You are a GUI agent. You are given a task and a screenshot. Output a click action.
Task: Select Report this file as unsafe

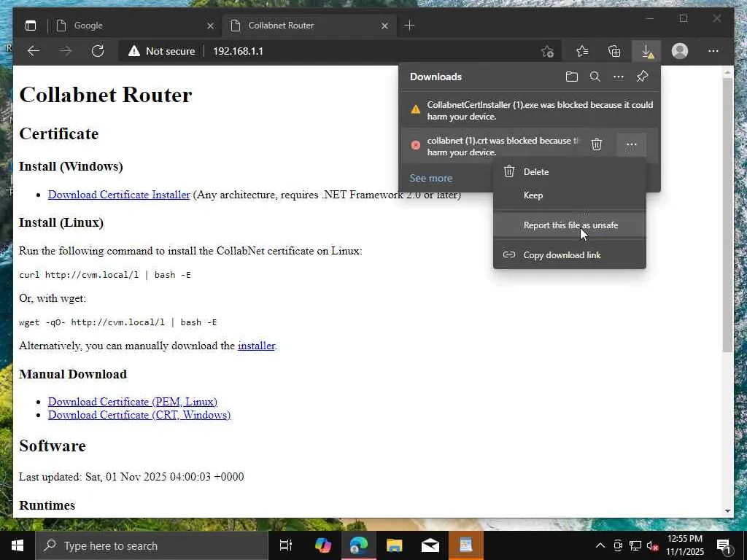[570, 225]
